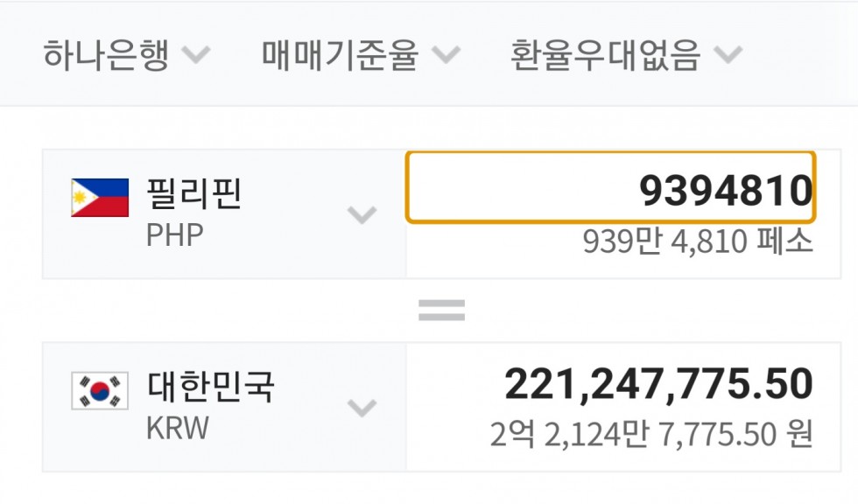Open the 매매기준율 rate type dropdown

341,56
